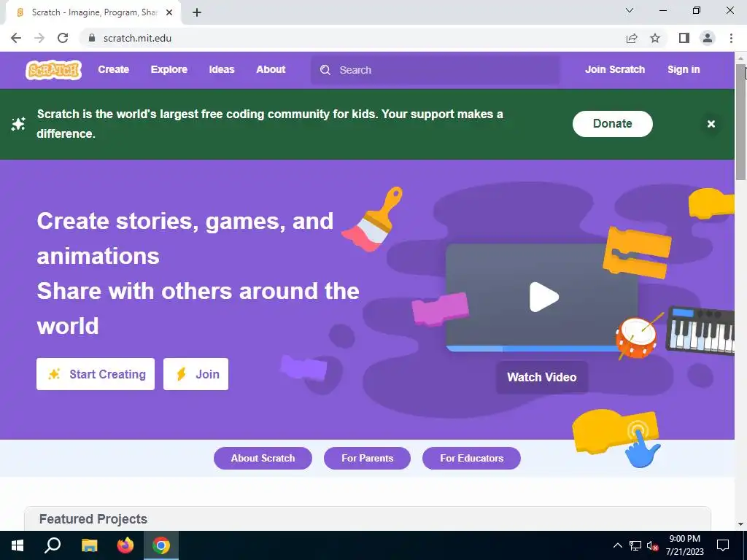Open the For Parents link
747x560 pixels.
(368, 458)
